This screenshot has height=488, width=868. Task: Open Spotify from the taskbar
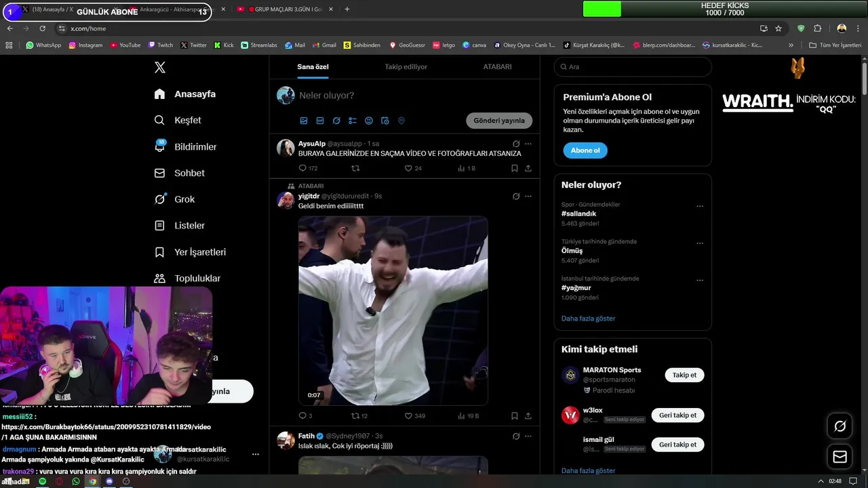42,481
